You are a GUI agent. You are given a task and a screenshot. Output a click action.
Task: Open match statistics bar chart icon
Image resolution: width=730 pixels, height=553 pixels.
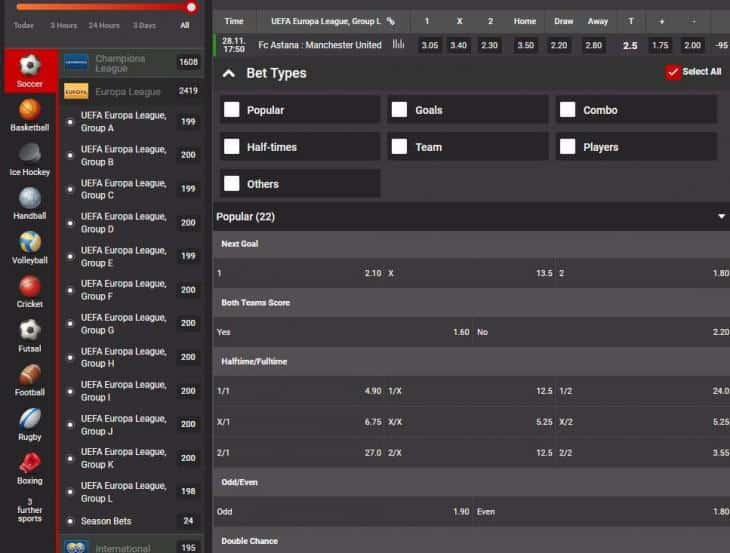(399, 45)
